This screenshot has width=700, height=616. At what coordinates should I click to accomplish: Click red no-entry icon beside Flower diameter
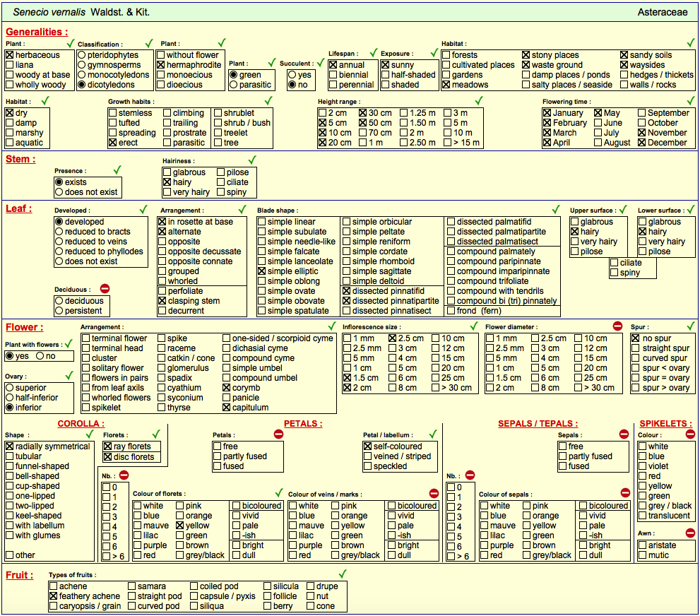point(618,326)
